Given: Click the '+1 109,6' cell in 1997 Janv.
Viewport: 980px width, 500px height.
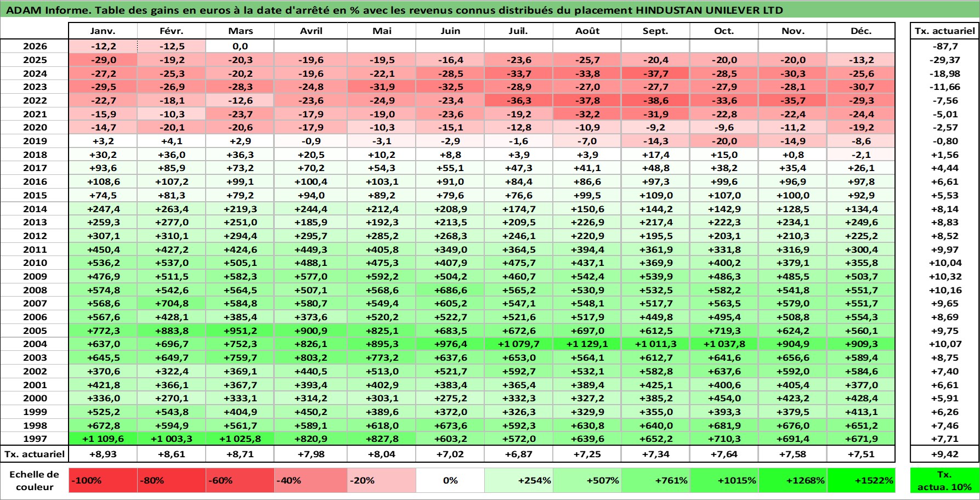Looking at the screenshot, I should point(103,439).
